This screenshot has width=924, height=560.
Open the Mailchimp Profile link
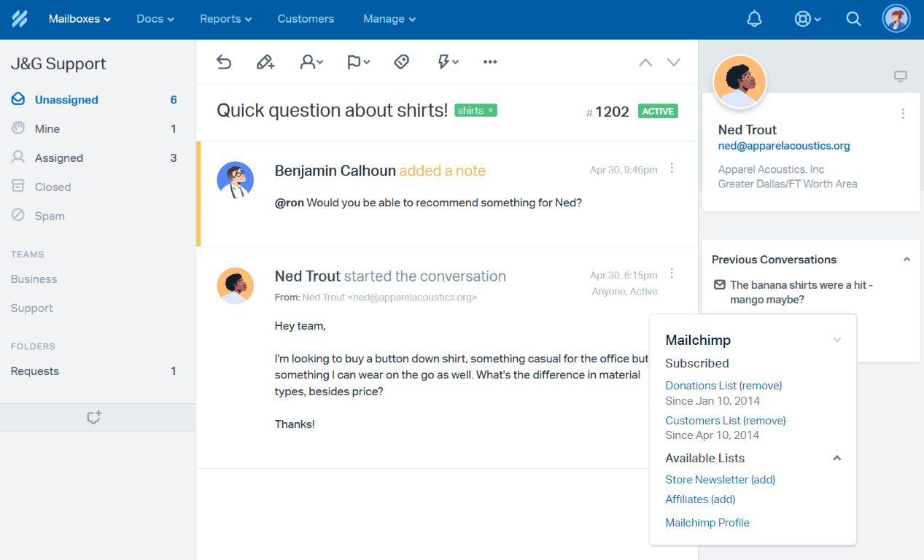(707, 523)
